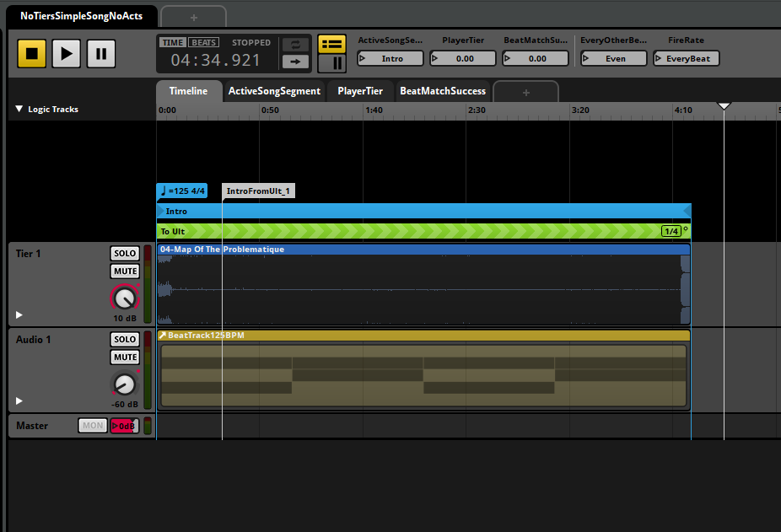
Task: Switch time display to BEATS mode
Action: click(x=204, y=42)
